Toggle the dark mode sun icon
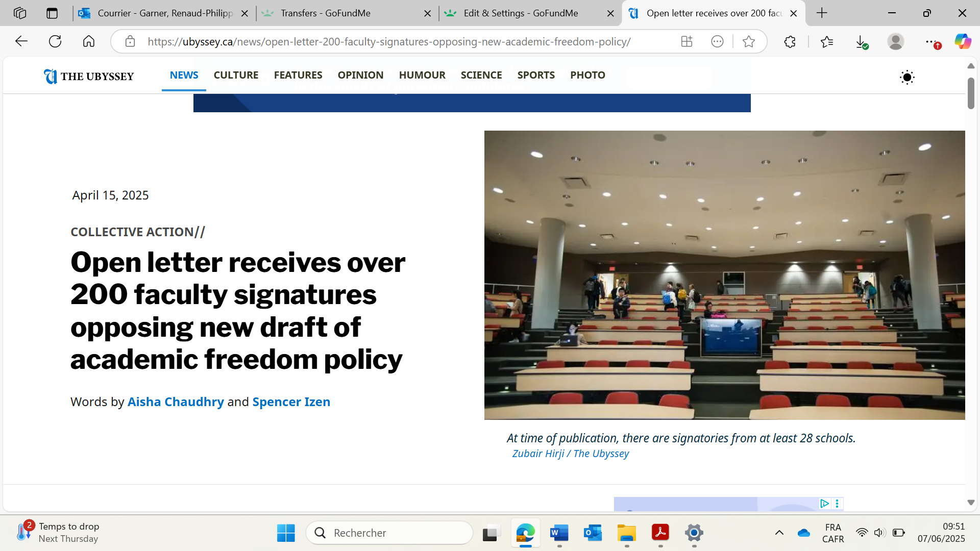The height and width of the screenshot is (551, 980). pos(907,78)
